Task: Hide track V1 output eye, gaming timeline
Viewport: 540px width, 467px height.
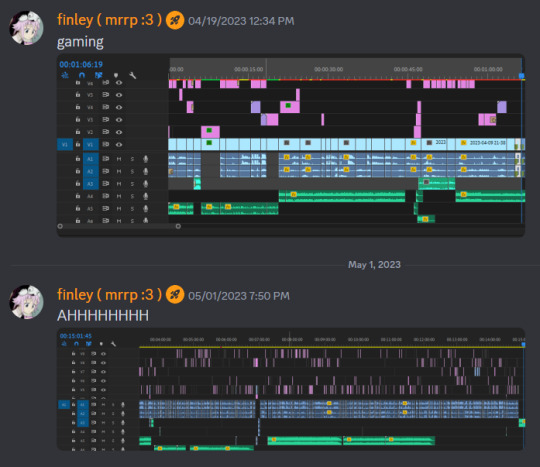Action: pos(119,144)
